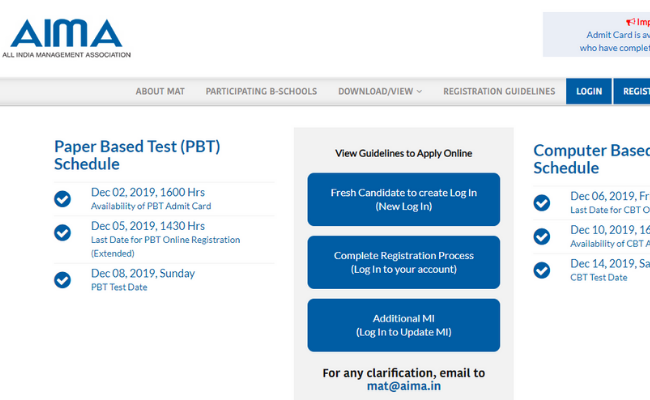650x400 pixels.
Task: Click the mat@aima.in email link
Action: pyautogui.click(x=404, y=386)
